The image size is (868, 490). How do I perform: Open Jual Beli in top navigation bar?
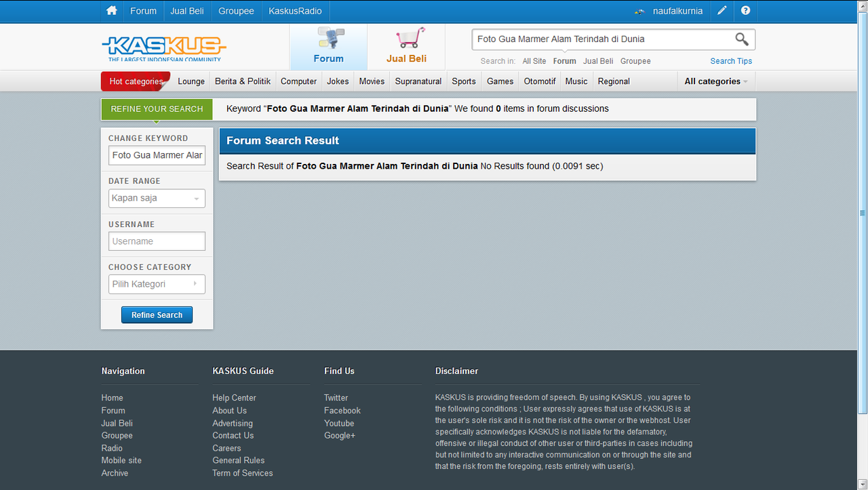coord(187,11)
